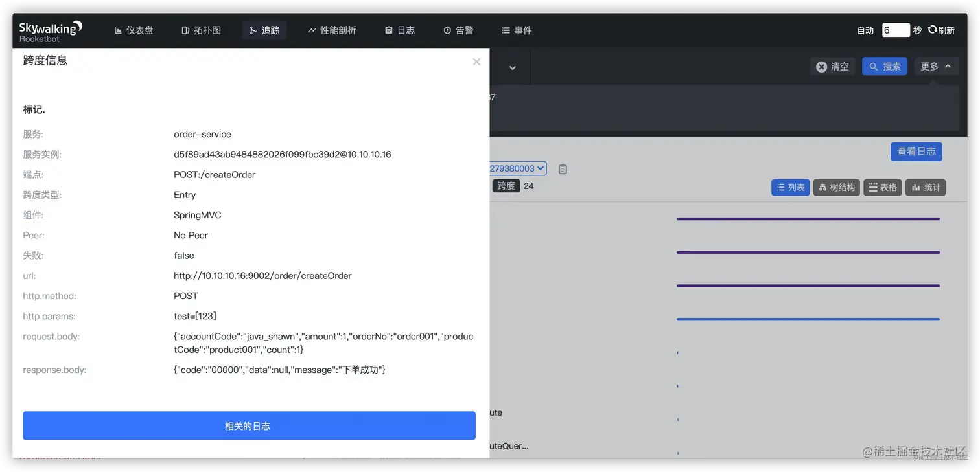The height and width of the screenshot is (472, 980).
Task: Switch to the 列表 list view
Action: [x=790, y=188]
